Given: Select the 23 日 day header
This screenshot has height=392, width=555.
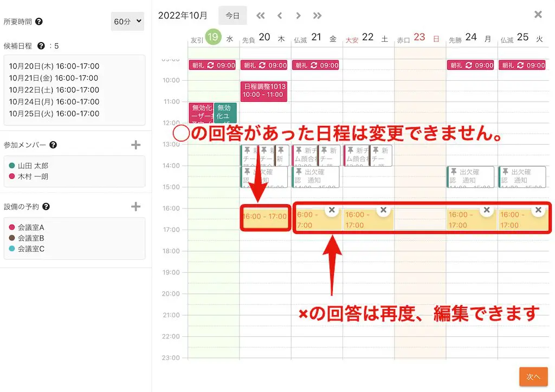Looking at the screenshot, I should click(x=419, y=38).
